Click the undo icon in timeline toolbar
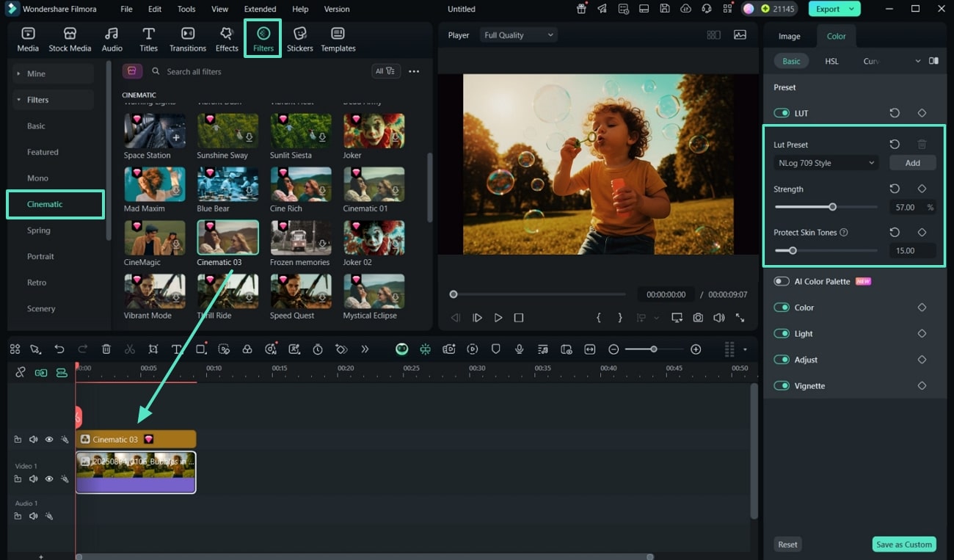The width and height of the screenshot is (954, 560). pyautogui.click(x=59, y=349)
